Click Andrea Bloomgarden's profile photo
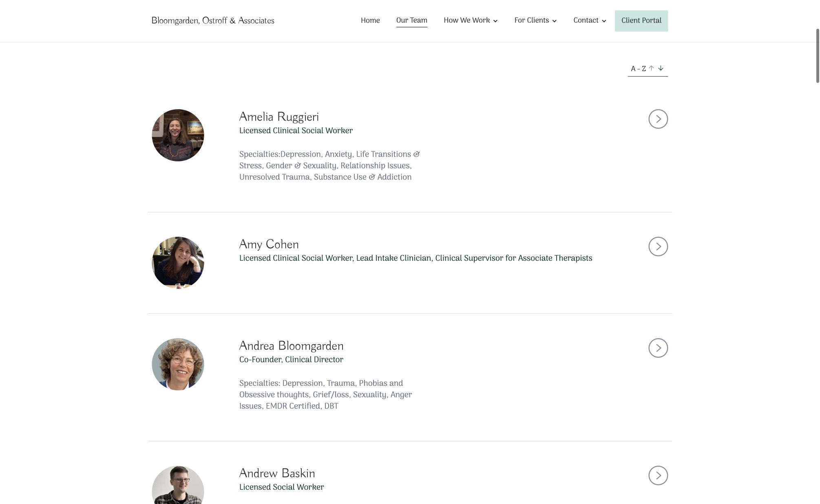820x504 pixels. 178,364
